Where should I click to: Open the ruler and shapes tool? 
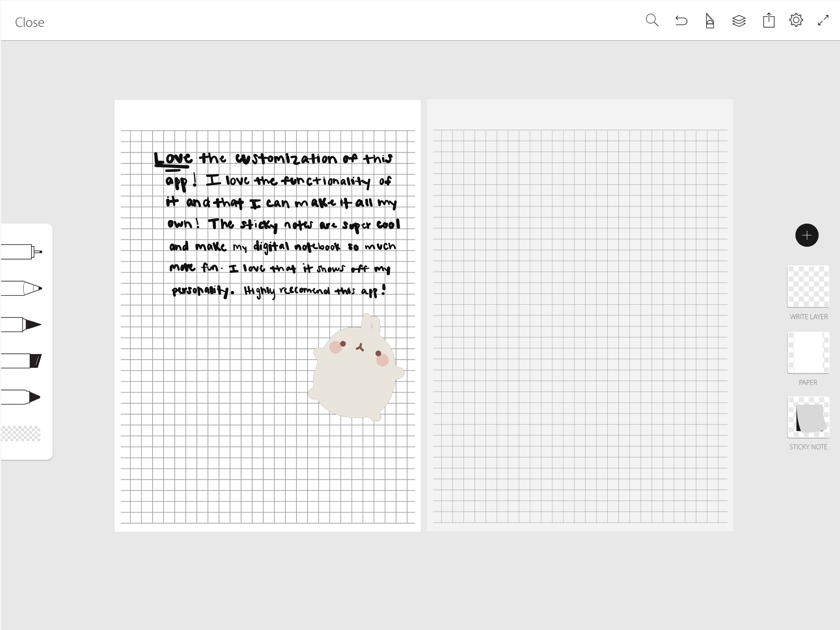[709, 21]
